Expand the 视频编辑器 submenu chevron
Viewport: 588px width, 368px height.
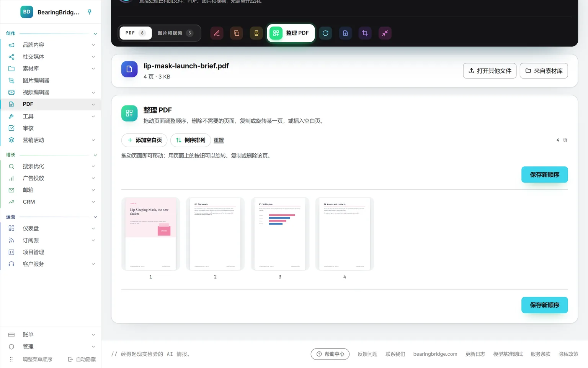(x=93, y=92)
